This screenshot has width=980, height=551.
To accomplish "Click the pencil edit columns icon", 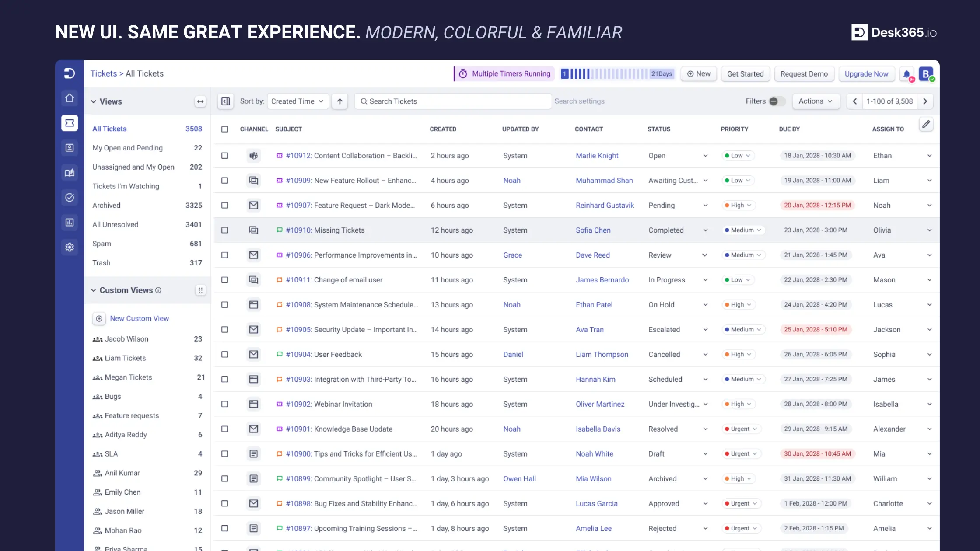I will coord(926,124).
